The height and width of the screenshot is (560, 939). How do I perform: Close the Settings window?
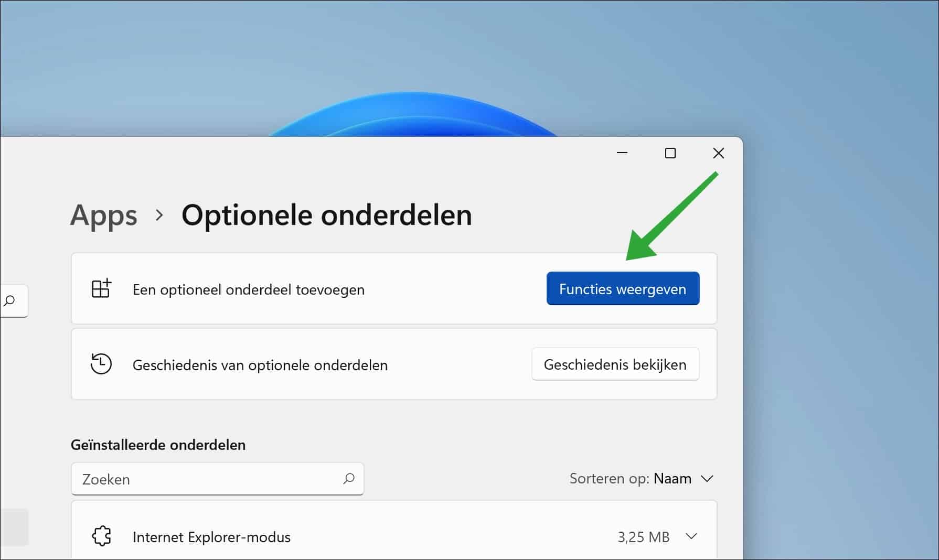point(718,153)
